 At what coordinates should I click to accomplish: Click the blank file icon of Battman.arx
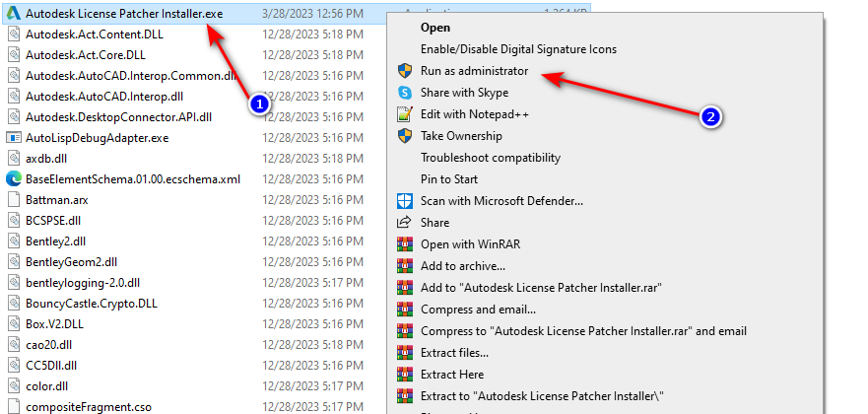(14, 199)
